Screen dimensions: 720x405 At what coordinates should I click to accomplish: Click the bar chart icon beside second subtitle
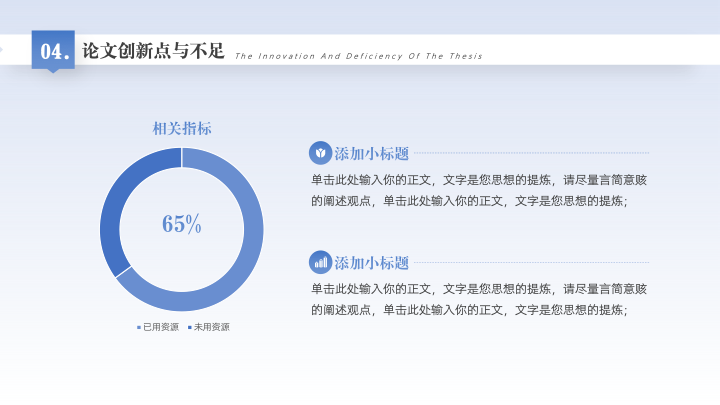tap(320, 262)
